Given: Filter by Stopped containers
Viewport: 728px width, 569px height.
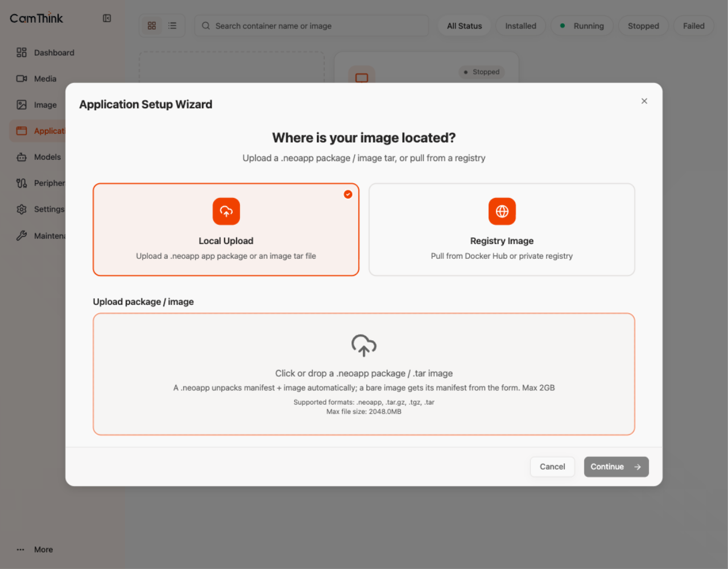Looking at the screenshot, I should pos(643,26).
